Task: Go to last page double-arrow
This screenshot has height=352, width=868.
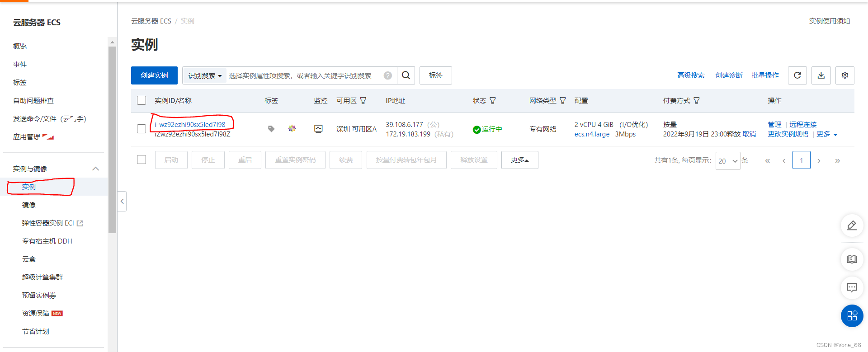Action: coord(837,160)
